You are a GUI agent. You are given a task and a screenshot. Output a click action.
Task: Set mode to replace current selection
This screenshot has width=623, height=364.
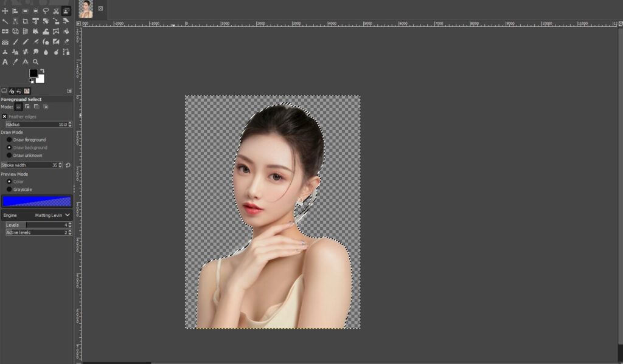click(18, 107)
